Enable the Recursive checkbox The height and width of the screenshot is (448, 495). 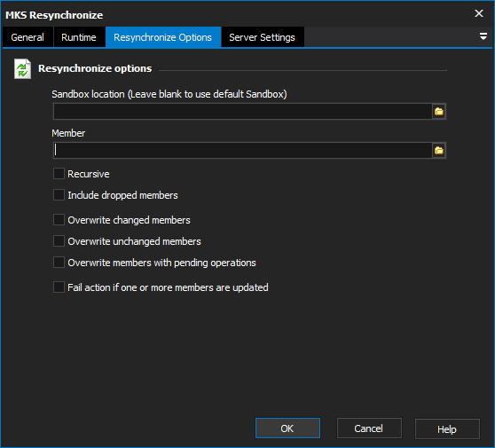tap(59, 174)
